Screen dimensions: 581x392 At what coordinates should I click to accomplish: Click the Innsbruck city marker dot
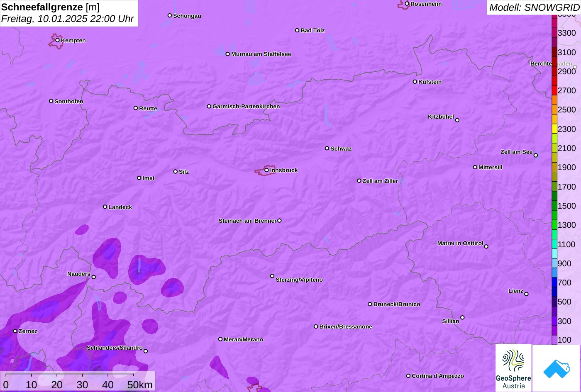click(x=266, y=170)
